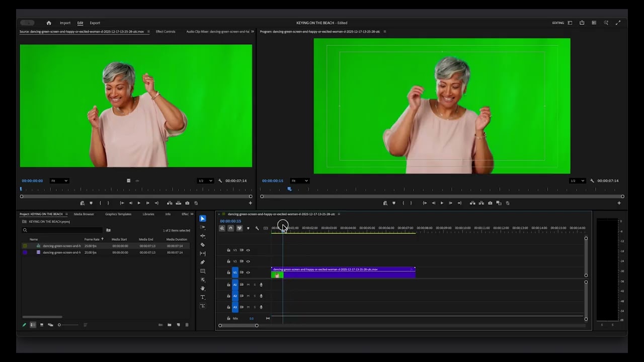
Task: Select the Slip tool
Action: (203, 253)
